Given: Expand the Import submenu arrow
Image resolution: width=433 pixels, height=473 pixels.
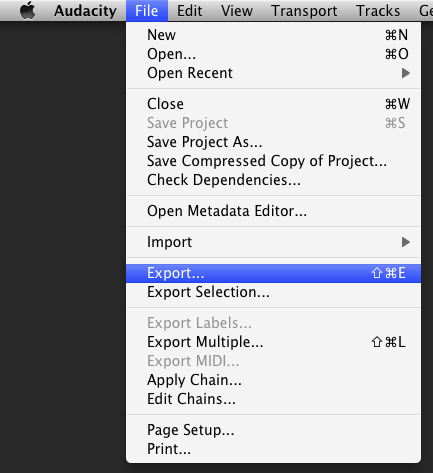Looking at the screenshot, I should click(x=405, y=242).
